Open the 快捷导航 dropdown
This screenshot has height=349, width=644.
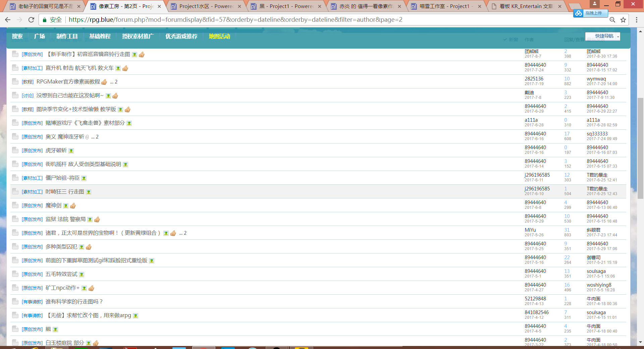tap(603, 36)
